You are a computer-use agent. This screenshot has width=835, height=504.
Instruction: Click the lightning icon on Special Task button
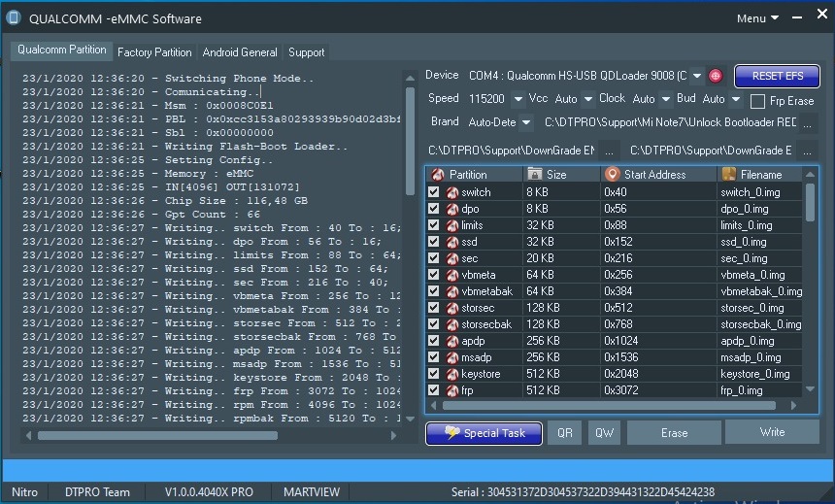click(x=452, y=432)
